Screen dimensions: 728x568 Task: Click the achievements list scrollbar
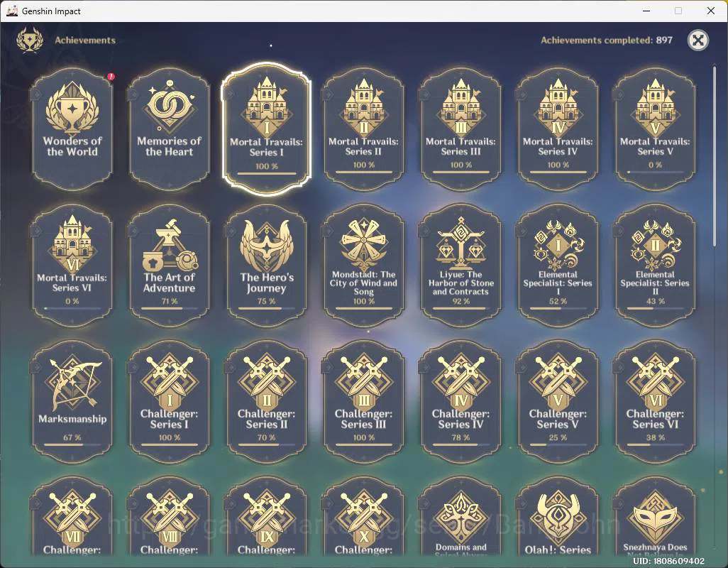tap(715, 156)
